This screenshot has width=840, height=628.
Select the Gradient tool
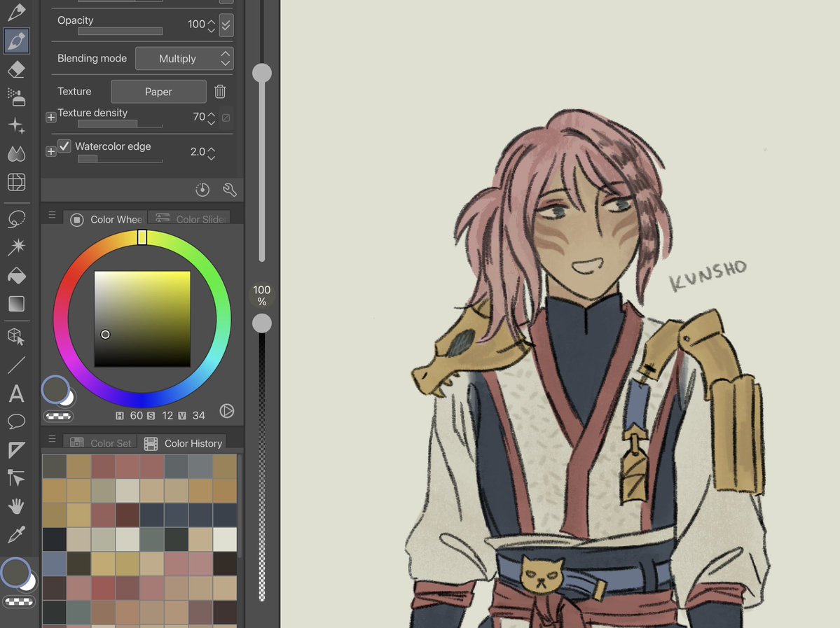point(17,304)
